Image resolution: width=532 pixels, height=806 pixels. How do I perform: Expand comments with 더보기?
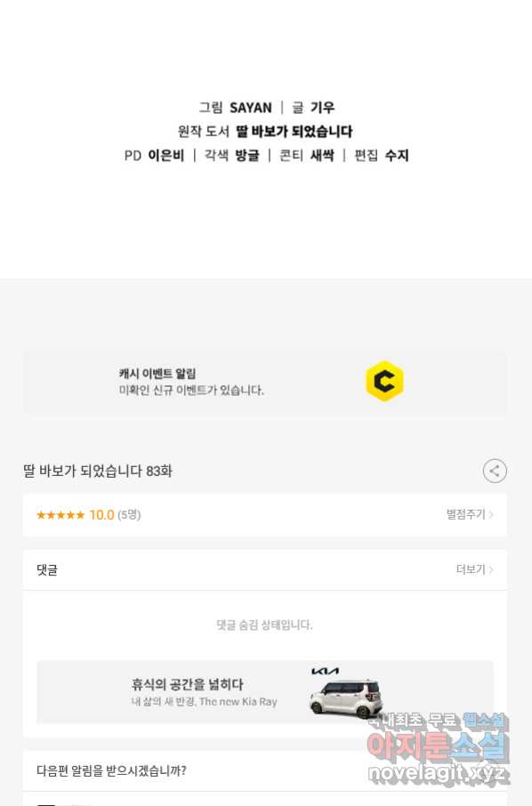click(471, 569)
